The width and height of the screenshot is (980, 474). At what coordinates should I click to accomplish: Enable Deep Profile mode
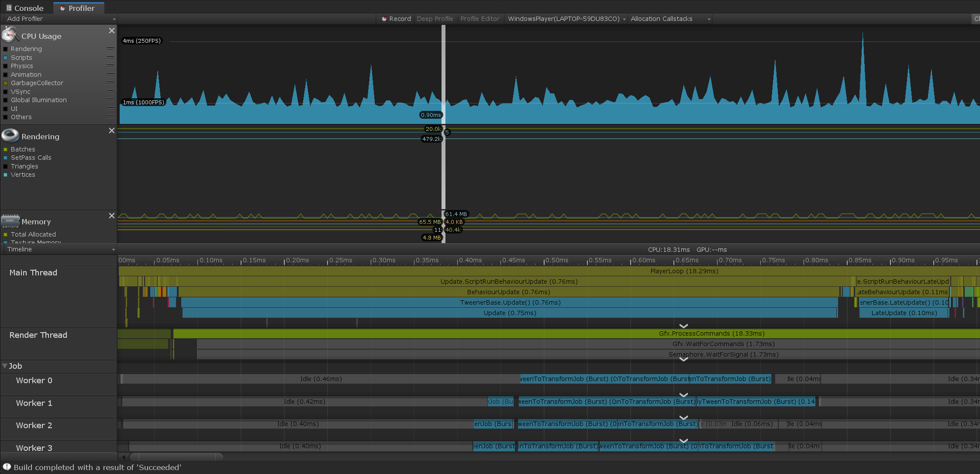click(435, 19)
